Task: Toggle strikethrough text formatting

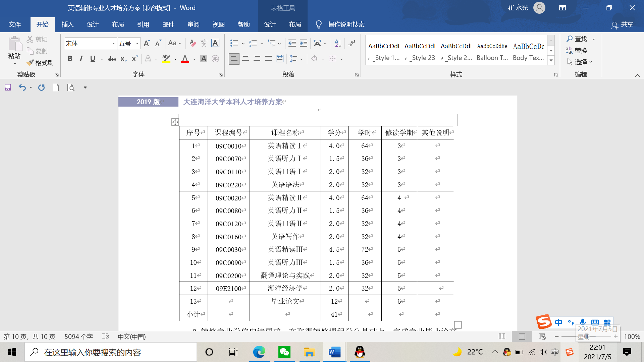Action: [111, 59]
